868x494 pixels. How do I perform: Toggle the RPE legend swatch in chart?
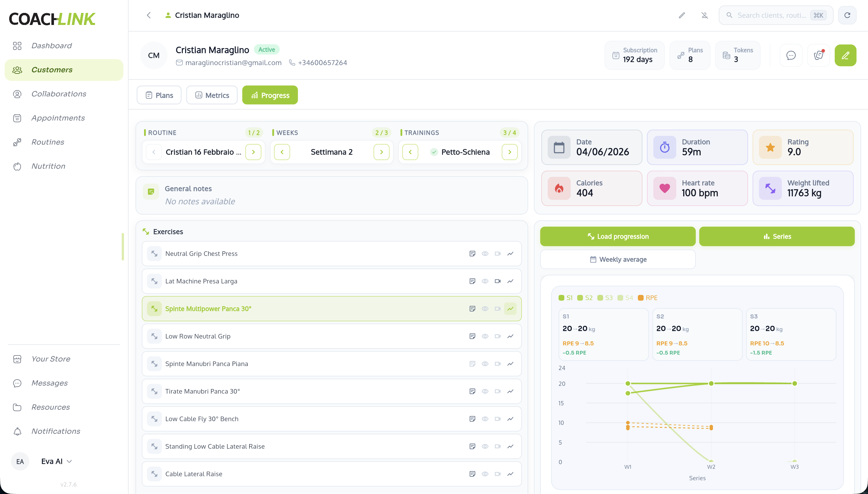[x=641, y=298]
